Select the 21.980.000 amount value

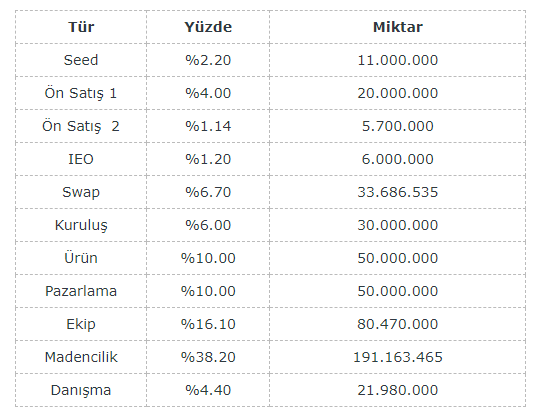[x=398, y=390]
